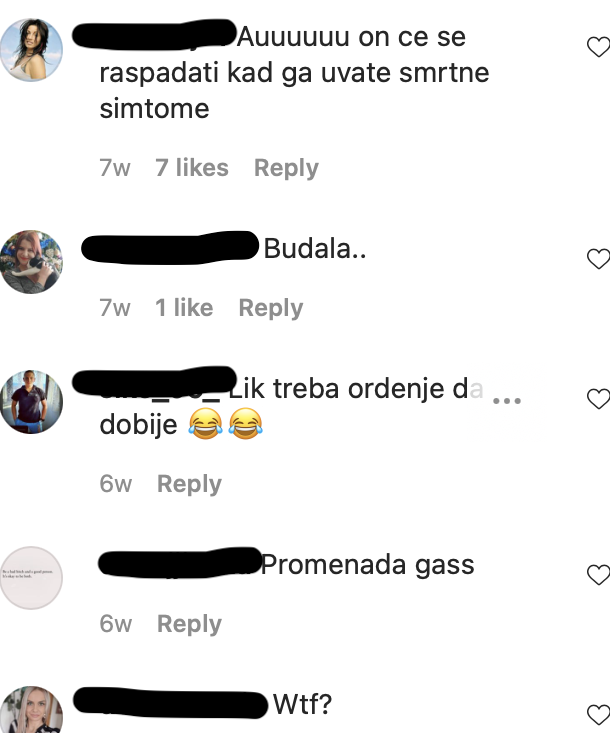Open the text-quote avatar beside 'Promenada gass'

coord(31,578)
